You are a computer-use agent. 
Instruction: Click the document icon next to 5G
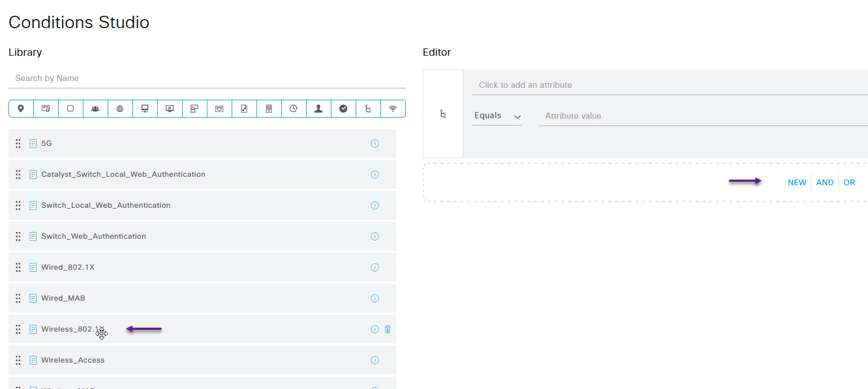(x=33, y=144)
